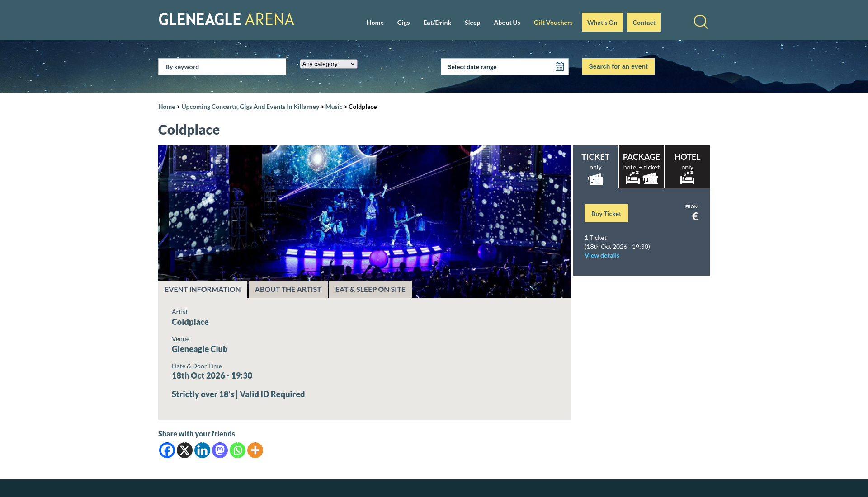Click Strictly over 18's Valid ID notice
This screenshot has height=497, width=868.
pos(238,394)
